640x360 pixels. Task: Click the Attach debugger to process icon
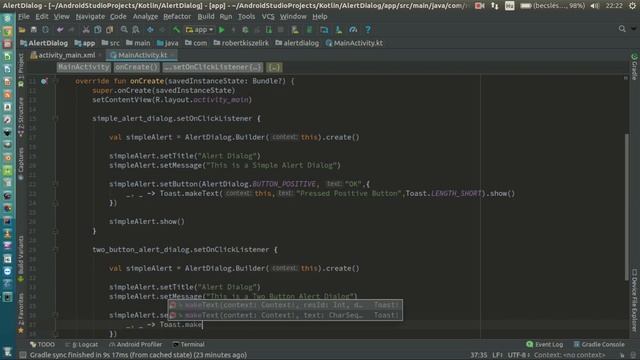pyautogui.click(x=269, y=30)
